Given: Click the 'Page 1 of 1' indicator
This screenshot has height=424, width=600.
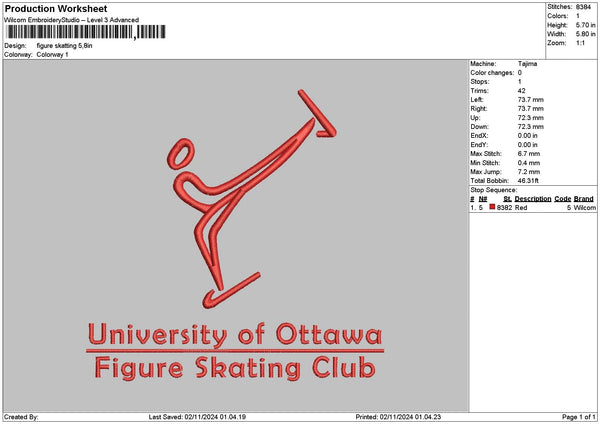Looking at the screenshot, I should (x=579, y=417).
